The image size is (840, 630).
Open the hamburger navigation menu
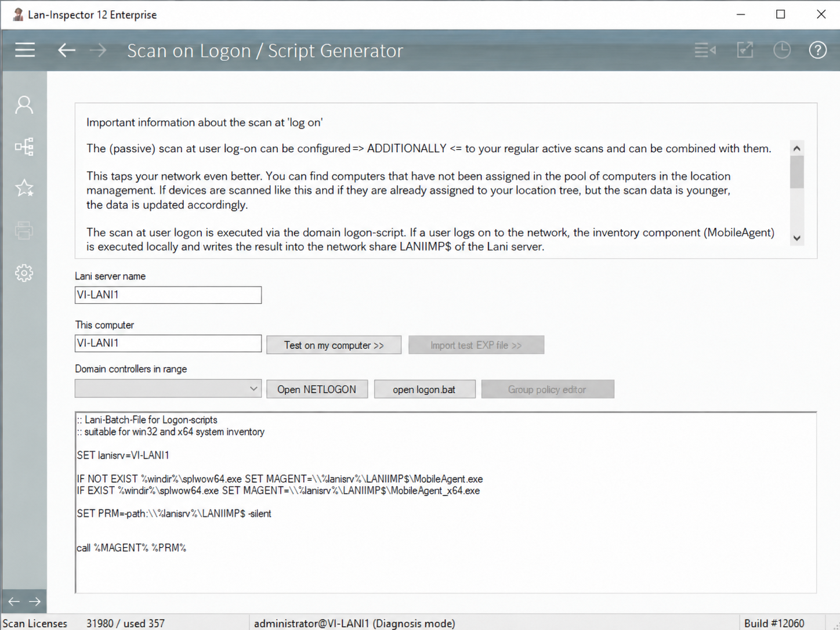pos(25,50)
